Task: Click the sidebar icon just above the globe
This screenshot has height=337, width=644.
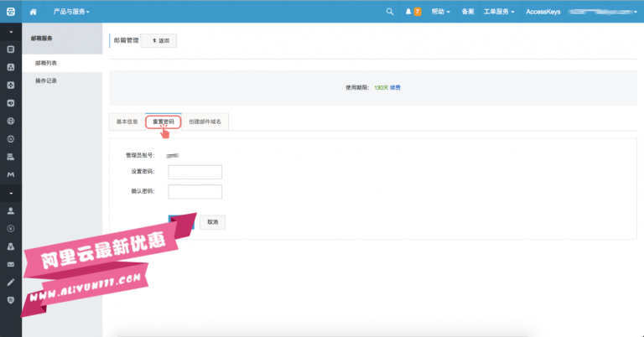Action: click(x=11, y=103)
